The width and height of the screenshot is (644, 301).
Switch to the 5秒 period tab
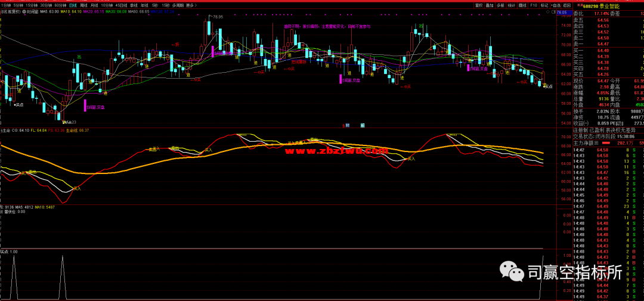point(155,5)
